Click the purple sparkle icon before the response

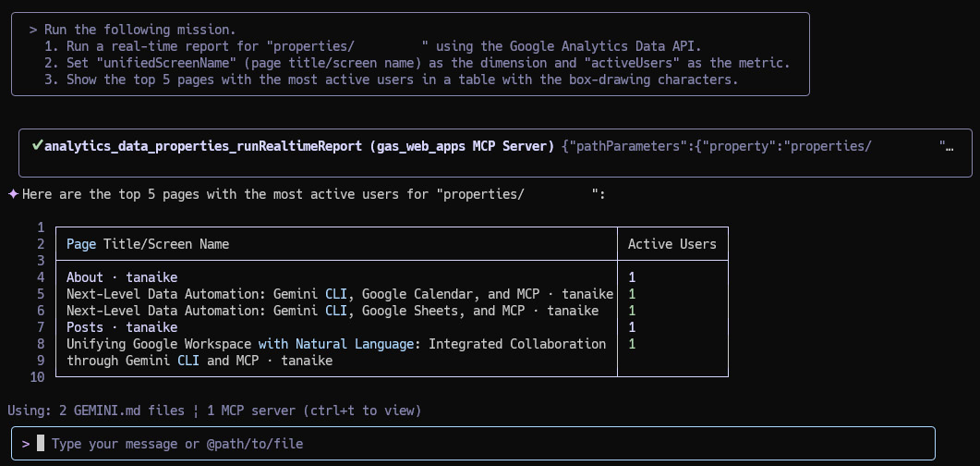click(x=13, y=194)
